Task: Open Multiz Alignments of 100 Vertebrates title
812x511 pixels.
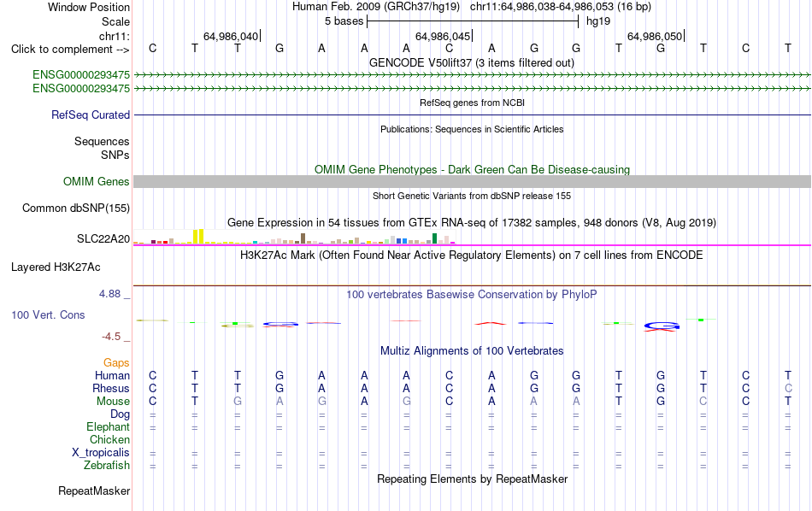Action: (472, 351)
